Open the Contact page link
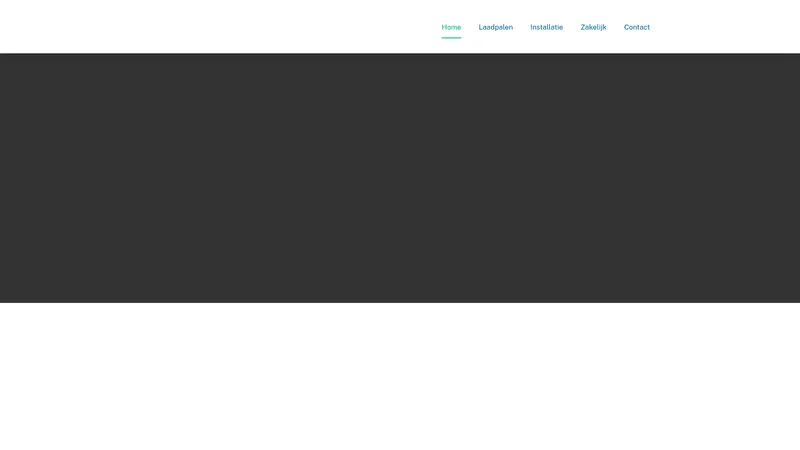This screenshot has width=800, height=450. click(x=636, y=28)
